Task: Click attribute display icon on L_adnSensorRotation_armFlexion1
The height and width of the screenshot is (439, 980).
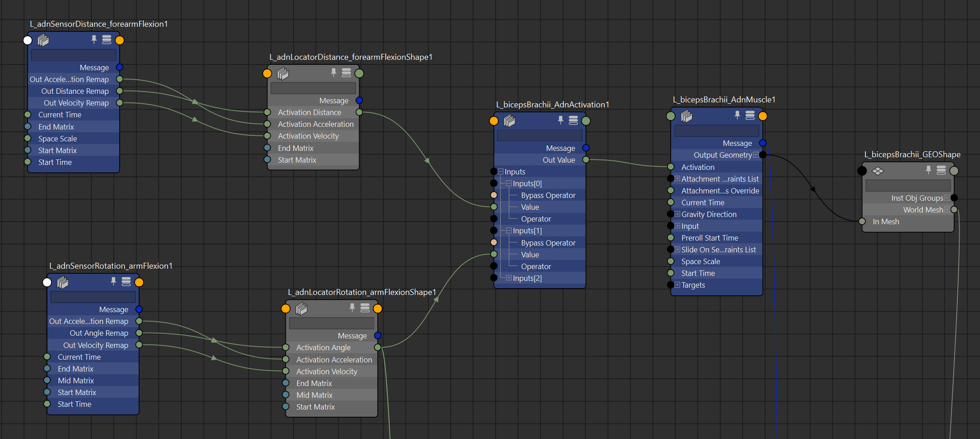Action: (126, 282)
